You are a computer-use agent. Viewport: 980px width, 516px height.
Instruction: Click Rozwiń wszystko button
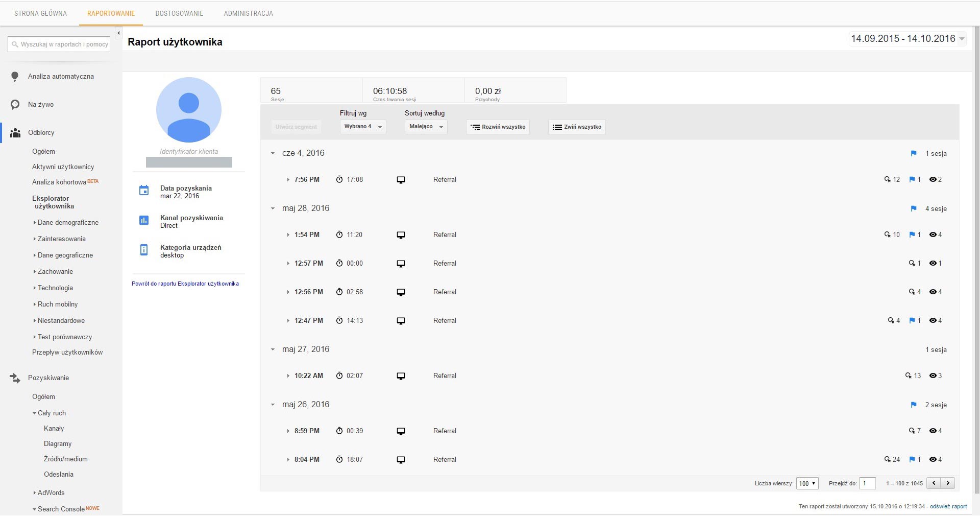(498, 127)
